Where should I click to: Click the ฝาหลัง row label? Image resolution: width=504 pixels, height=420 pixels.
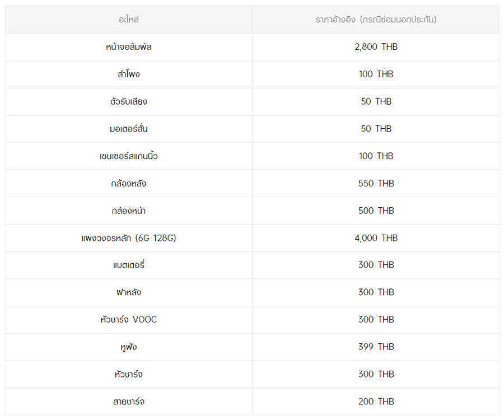[x=129, y=293]
